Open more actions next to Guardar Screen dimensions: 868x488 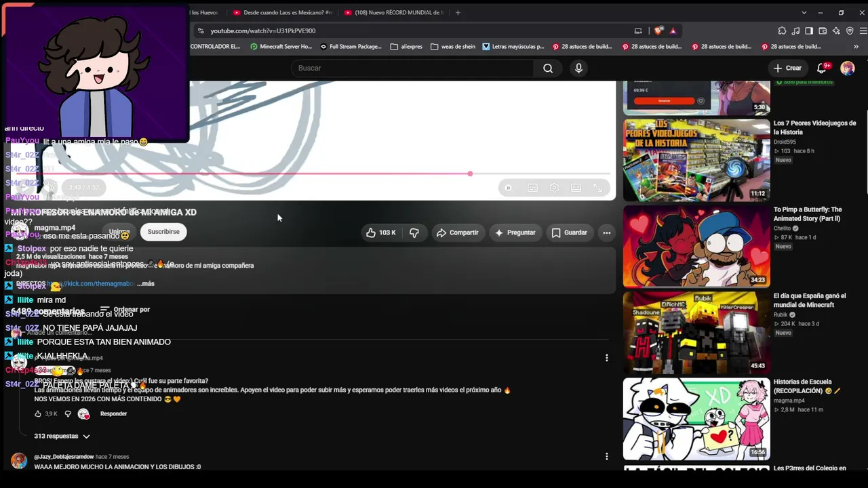coord(607,232)
